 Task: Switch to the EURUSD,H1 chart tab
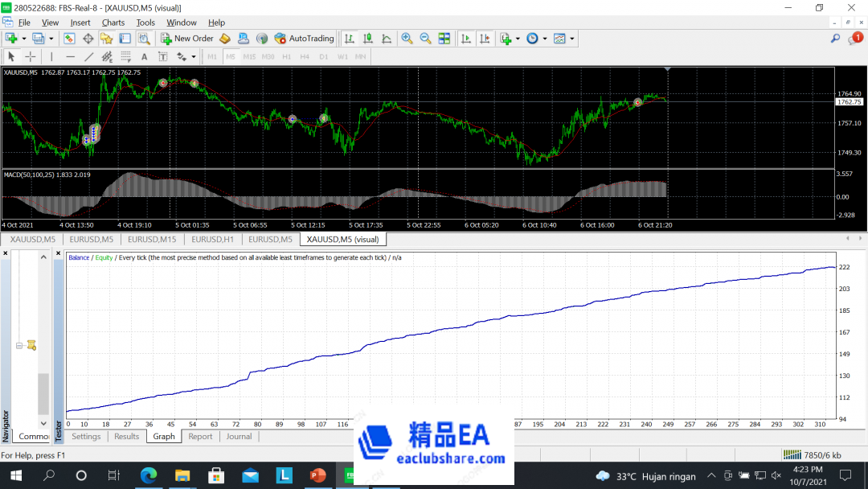pos(212,239)
